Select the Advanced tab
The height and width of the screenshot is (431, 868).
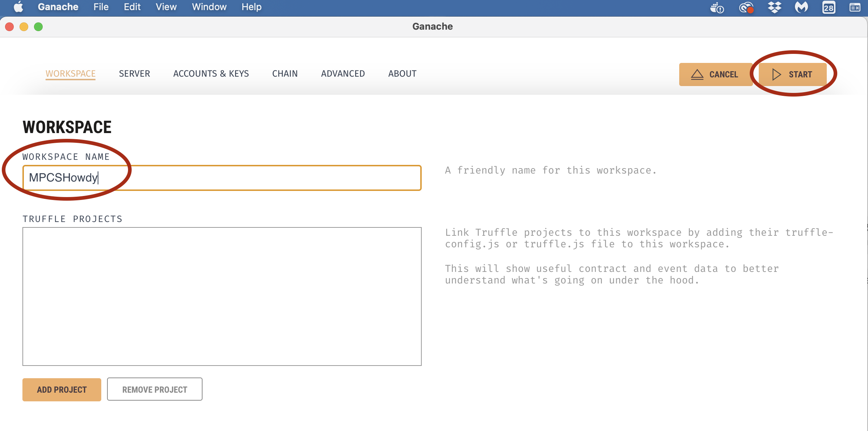point(343,74)
